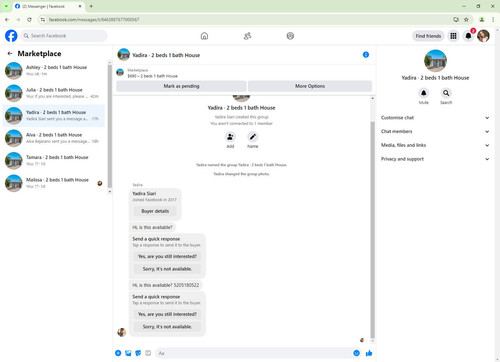The height and width of the screenshot is (362, 500).
Task: Open more actions plus icon in composer
Action: [x=118, y=353]
